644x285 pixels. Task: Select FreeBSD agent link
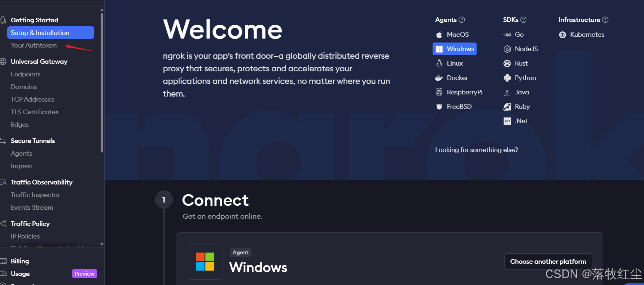(x=459, y=107)
